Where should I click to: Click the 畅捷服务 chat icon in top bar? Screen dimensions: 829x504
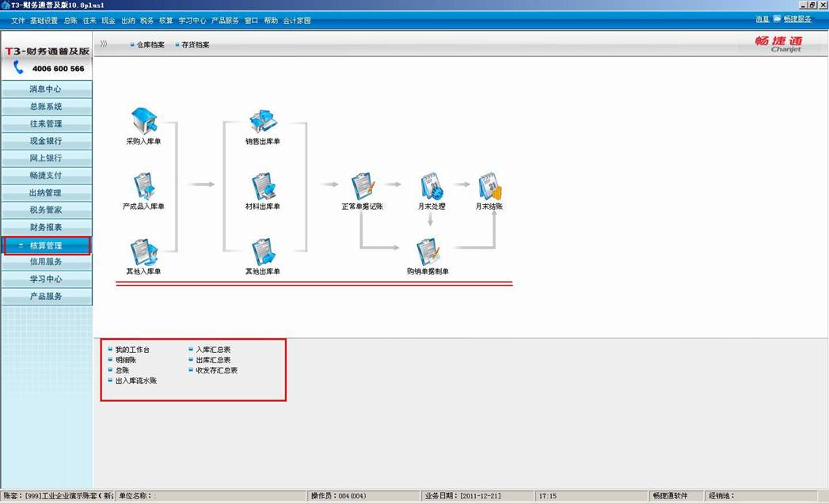coord(777,18)
